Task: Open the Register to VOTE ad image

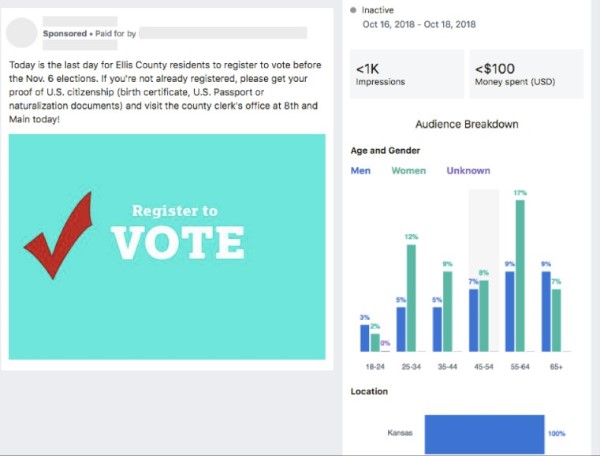Action: coord(167,247)
